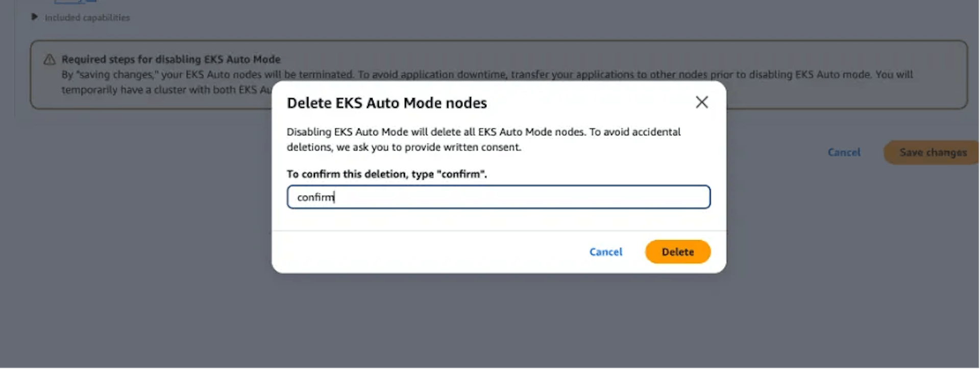Click 'To confirm this deletion, type "confirm"' label
The image size is (980, 369).
click(x=387, y=174)
